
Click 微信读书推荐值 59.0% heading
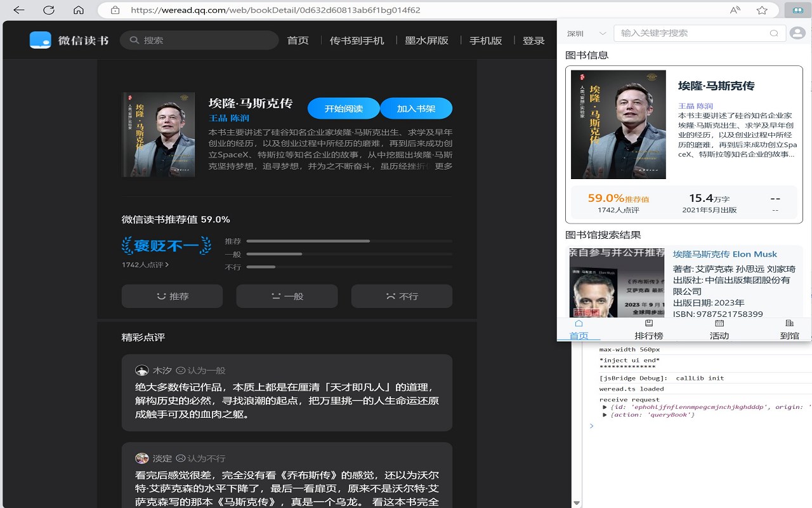click(x=176, y=219)
